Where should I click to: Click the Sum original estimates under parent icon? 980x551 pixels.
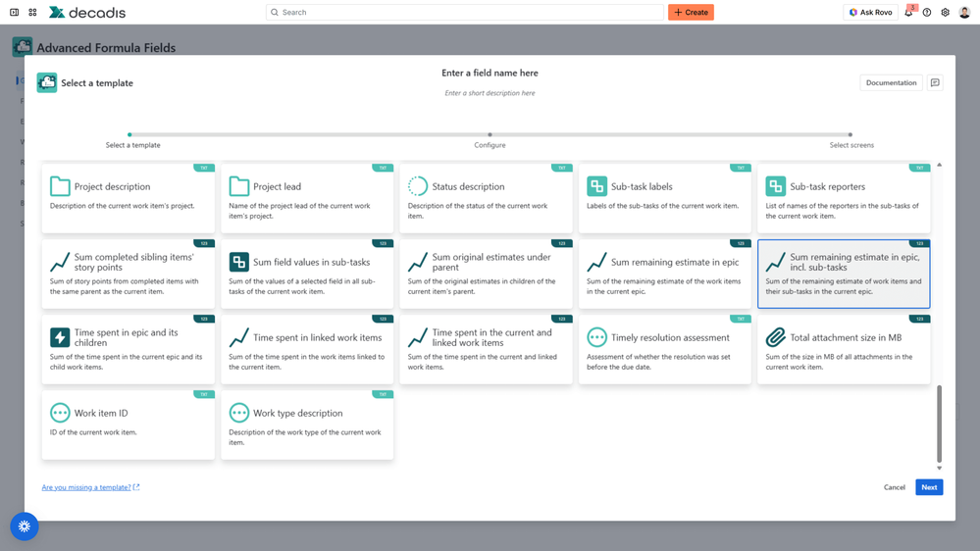[x=418, y=262]
